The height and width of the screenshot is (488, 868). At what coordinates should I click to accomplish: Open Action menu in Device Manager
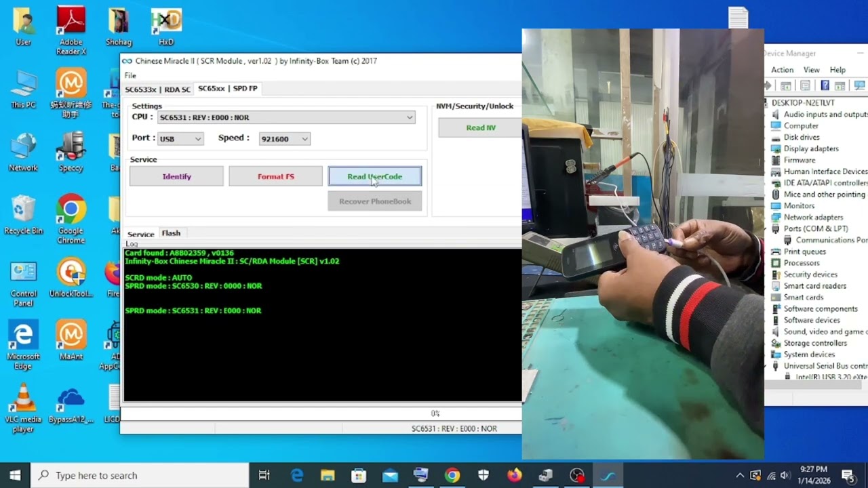(x=782, y=70)
